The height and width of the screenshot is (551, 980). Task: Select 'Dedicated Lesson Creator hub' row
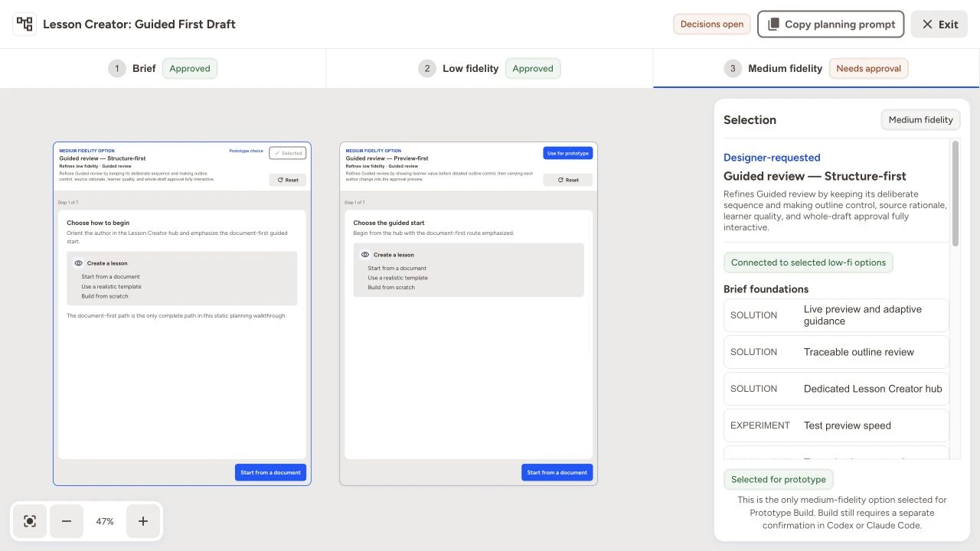tap(836, 389)
